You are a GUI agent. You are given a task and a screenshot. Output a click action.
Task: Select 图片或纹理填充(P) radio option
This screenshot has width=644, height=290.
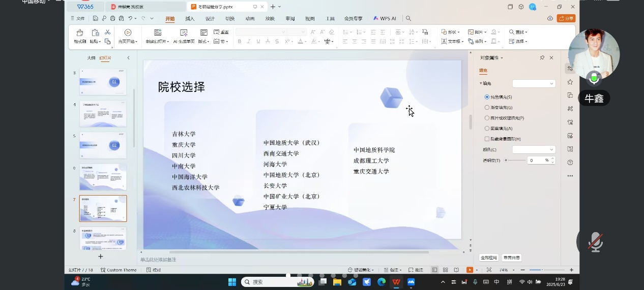[487, 118]
